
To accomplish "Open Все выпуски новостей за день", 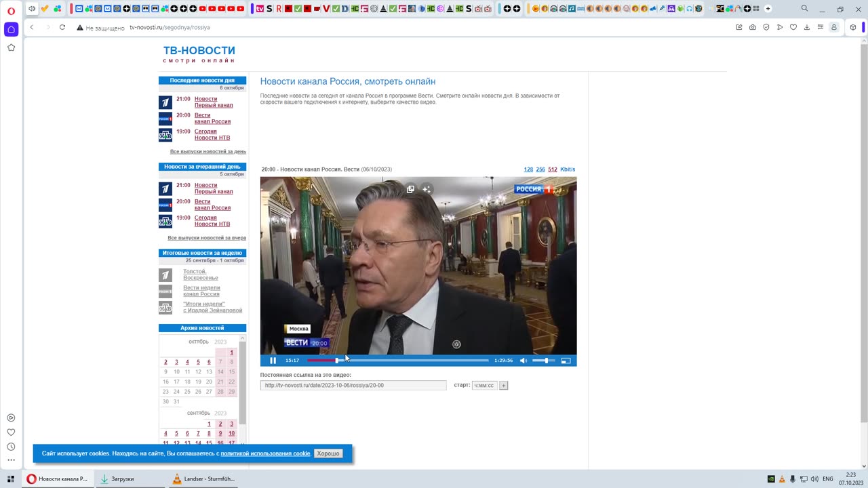I will click(x=208, y=152).
